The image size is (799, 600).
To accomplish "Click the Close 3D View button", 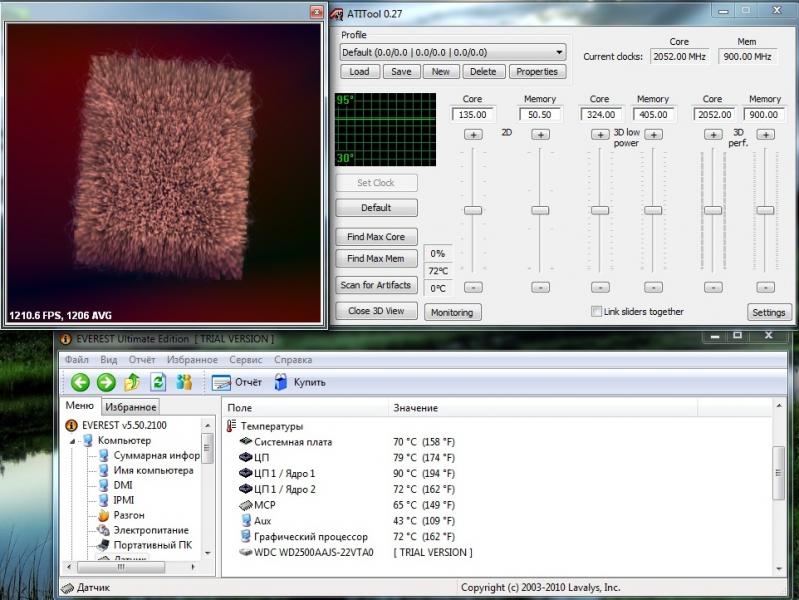I will click(x=376, y=311).
